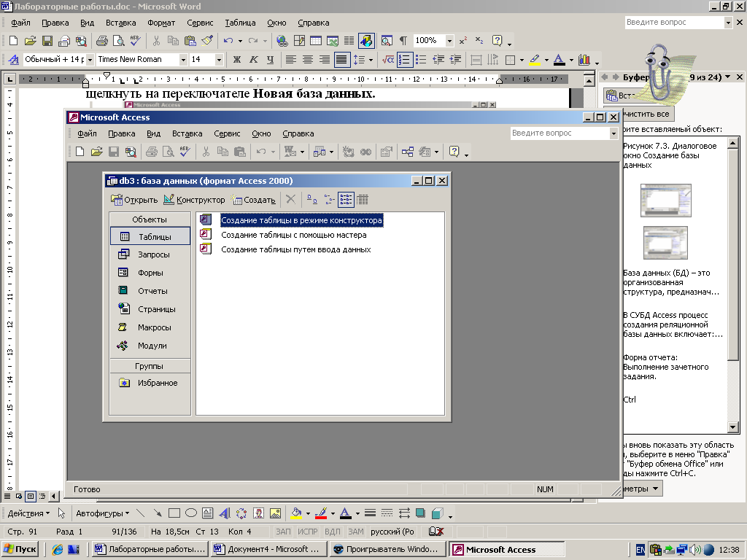
Task: Switch to details view icon in db3 window
Action: tap(363, 200)
